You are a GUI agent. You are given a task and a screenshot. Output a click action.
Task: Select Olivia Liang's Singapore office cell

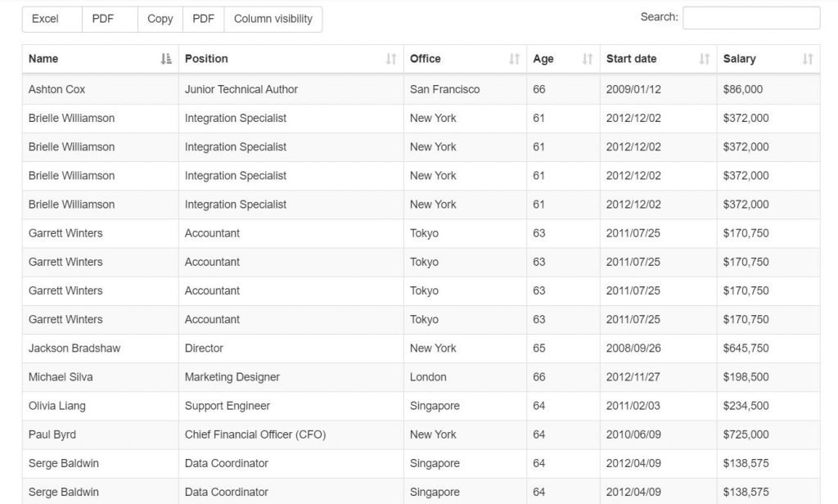[435, 405]
